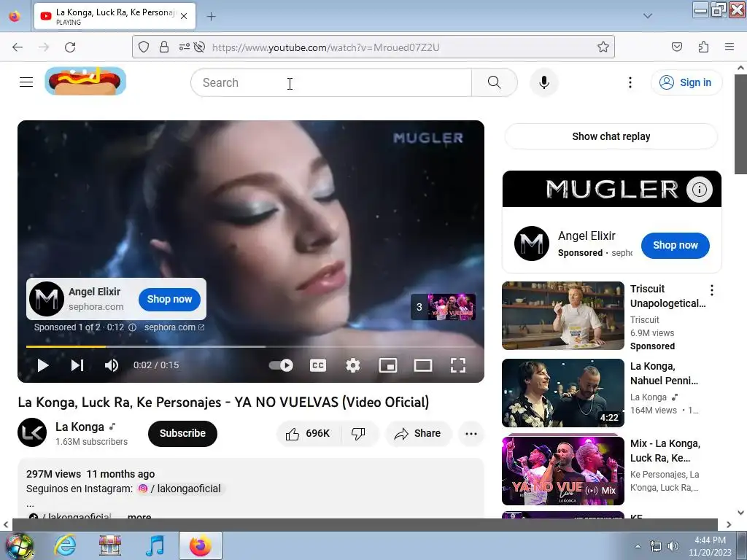Click Shop now in video ad overlay
The height and width of the screenshot is (560, 747).
click(169, 299)
